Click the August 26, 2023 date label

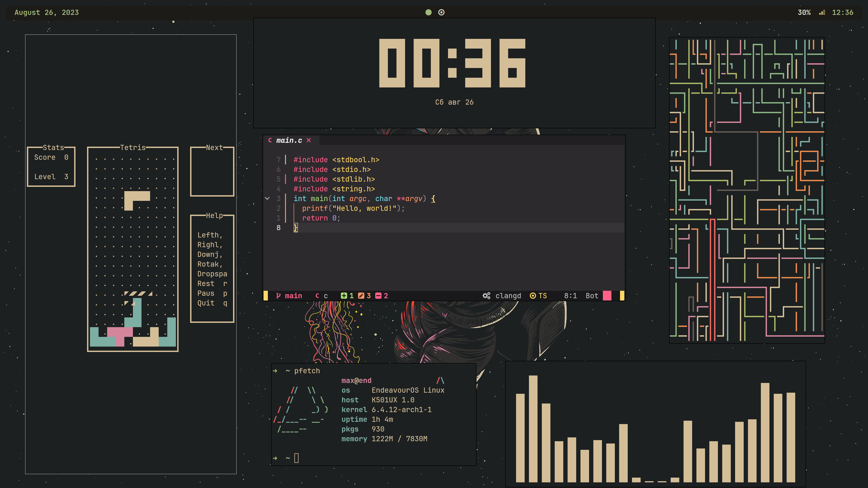(x=47, y=12)
